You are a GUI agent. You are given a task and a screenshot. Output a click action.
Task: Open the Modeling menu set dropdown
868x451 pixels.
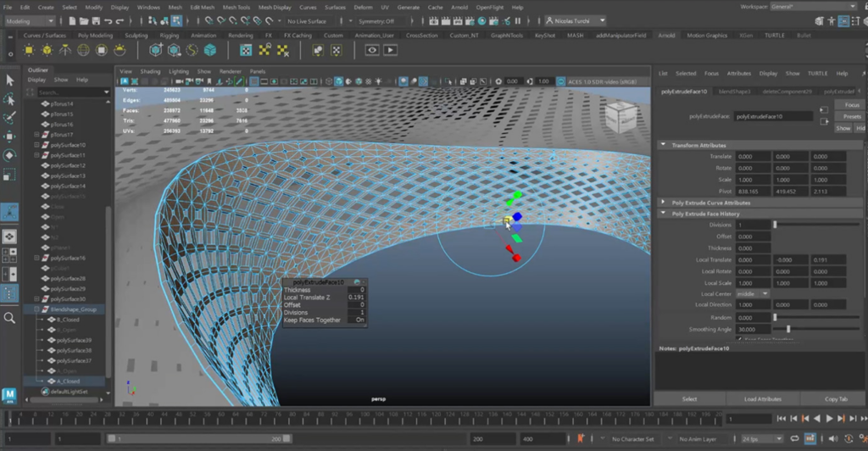[30, 21]
